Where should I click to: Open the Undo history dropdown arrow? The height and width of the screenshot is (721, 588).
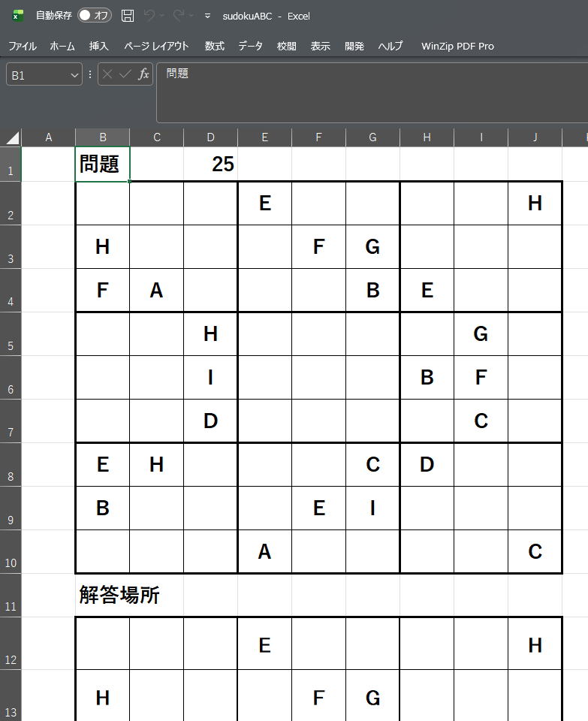[164, 16]
